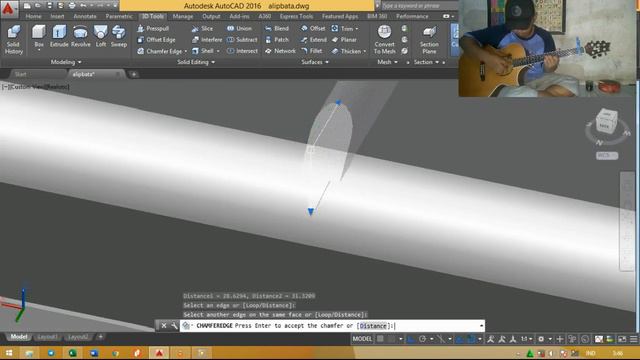Screen dimensions: 640x360
Task: Open Windows Start button on taskbar
Action: click(x=9, y=353)
